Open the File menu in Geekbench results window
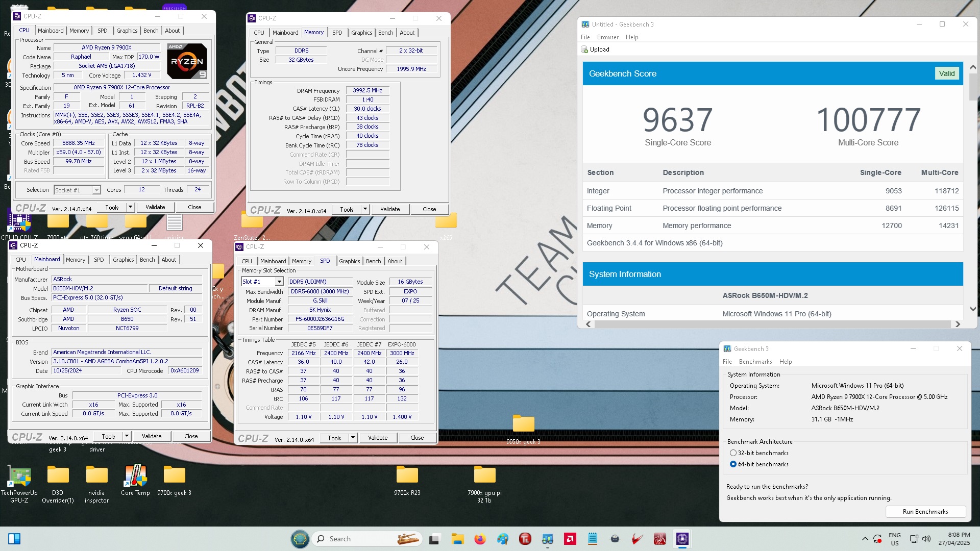The width and height of the screenshot is (980, 551). tap(585, 37)
